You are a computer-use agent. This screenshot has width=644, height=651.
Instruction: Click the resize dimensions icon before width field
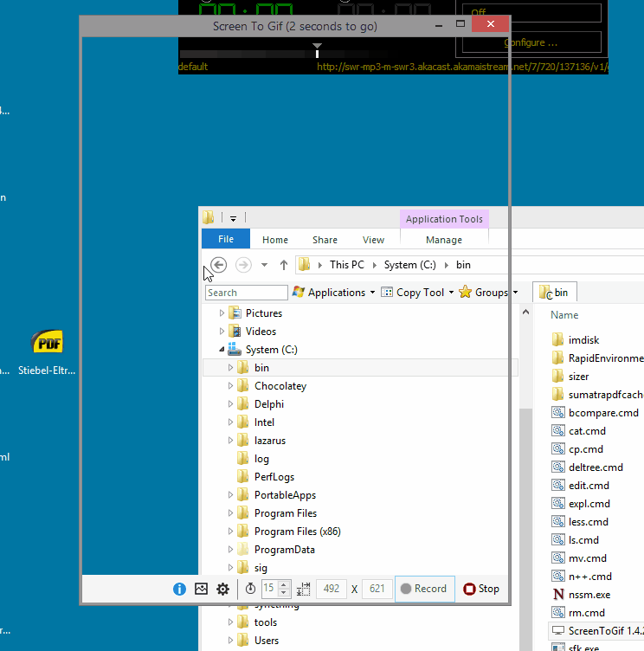coord(304,589)
